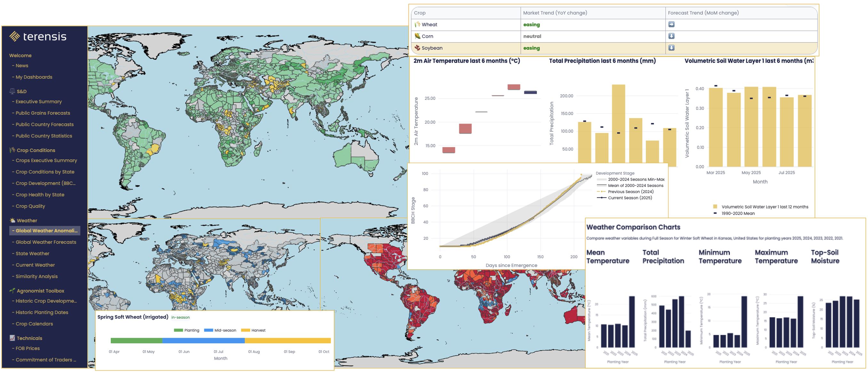Expand the truncated Crop Development (BBC... item
Screen dimensions: 868x372
tap(45, 183)
